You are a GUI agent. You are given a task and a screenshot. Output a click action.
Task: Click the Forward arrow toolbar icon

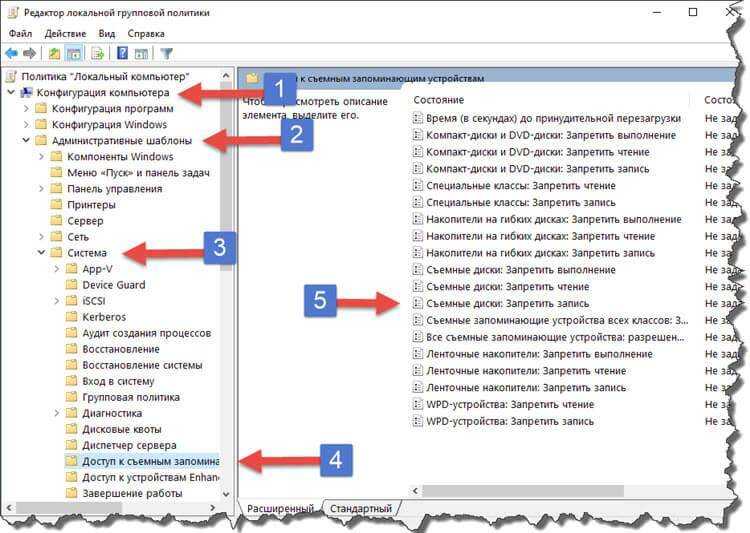coord(30,54)
